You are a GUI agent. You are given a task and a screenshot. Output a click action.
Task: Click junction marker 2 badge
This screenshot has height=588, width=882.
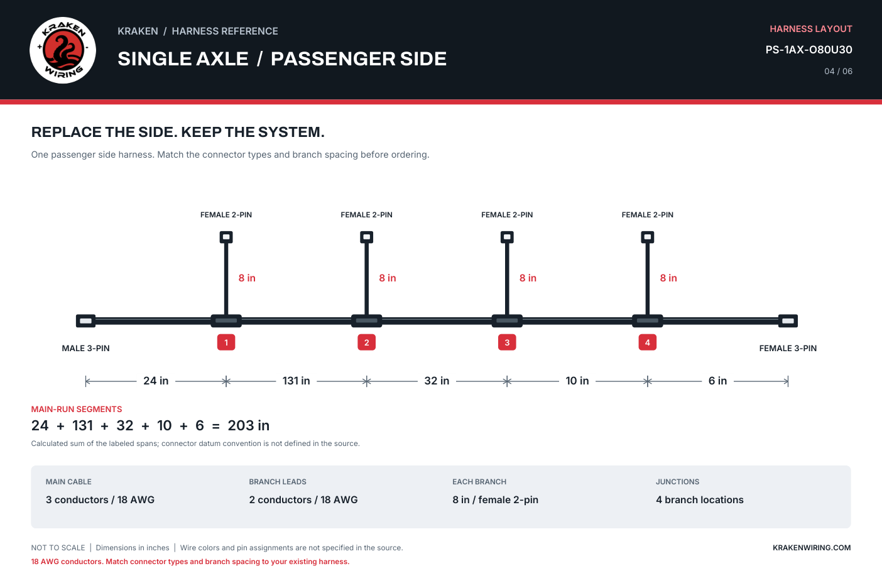coord(367,342)
